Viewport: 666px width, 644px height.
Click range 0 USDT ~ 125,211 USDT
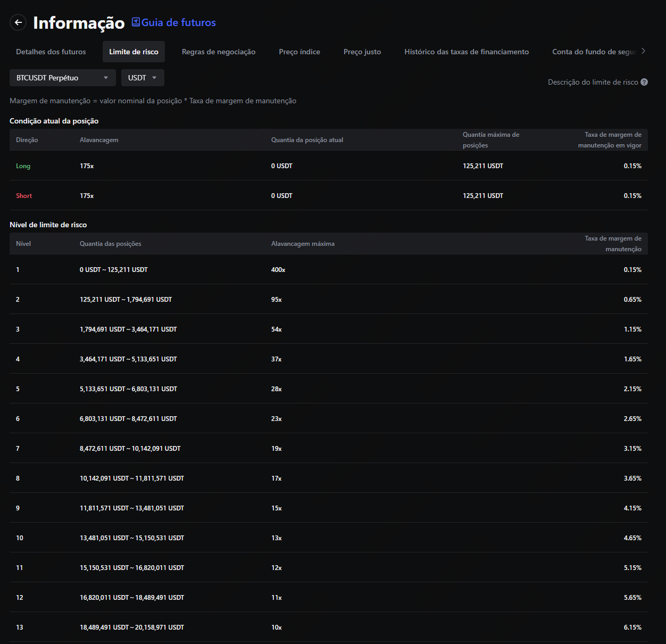click(x=114, y=270)
